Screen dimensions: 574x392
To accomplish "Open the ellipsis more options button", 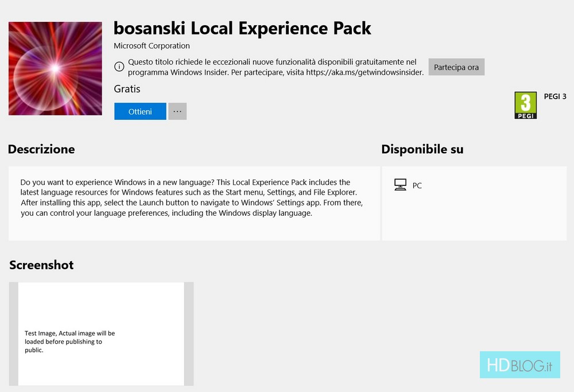I will click(177, 111).
